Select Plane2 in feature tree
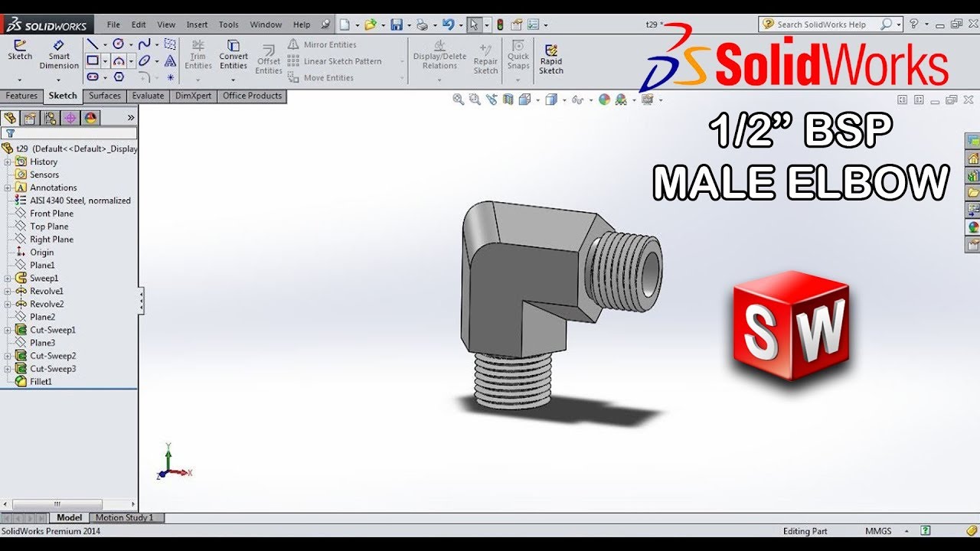 pos(42,317)
